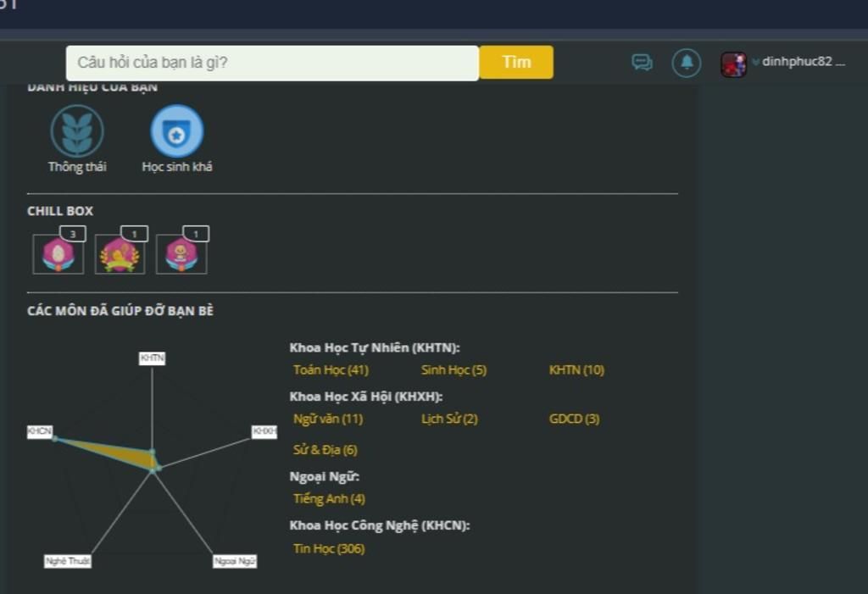The width and height of the screenshot is (868, 594).
Task: Click the KHCN label on radar chart
Action: [40, 431]
